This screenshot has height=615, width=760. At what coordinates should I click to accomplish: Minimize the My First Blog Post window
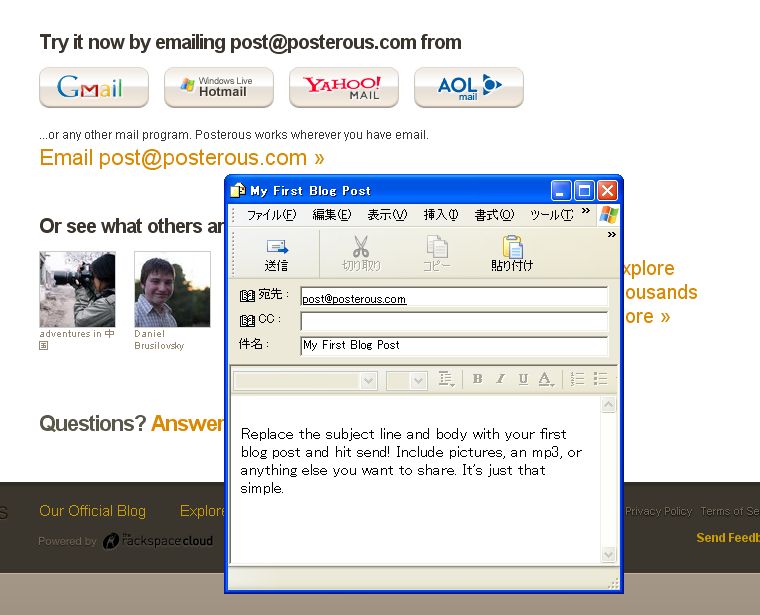561,190
